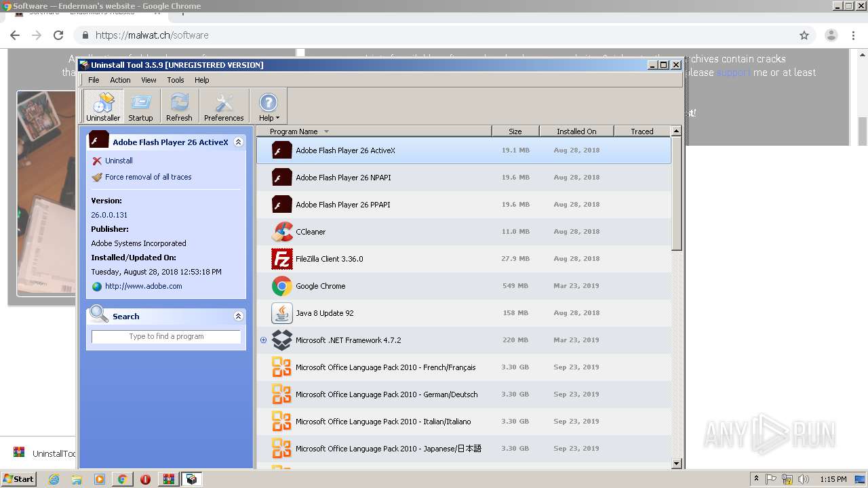Screen dimensions: 868x488
Task: Click the Type to find a program field
Action: pyautogui.click(x=166, y=337)
